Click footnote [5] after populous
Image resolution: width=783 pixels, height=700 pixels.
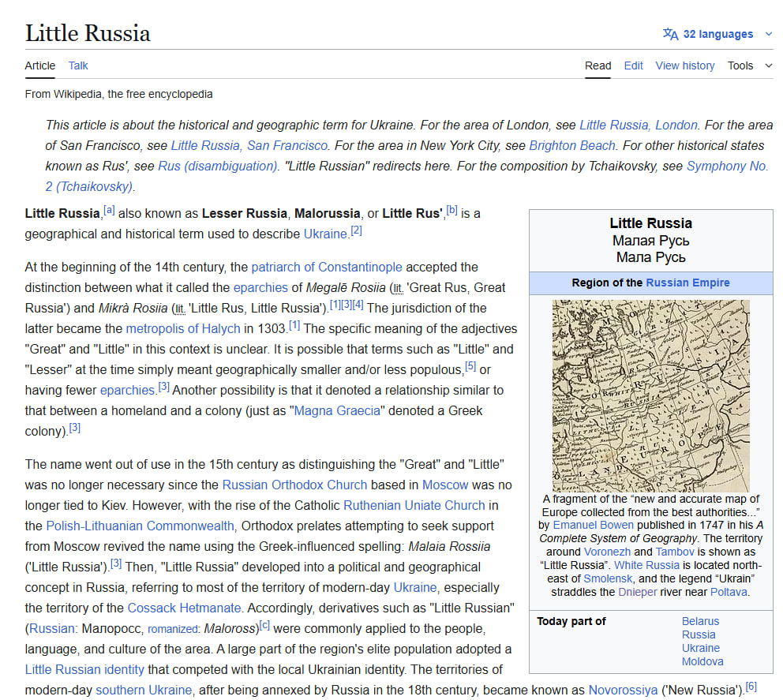tap(470, 366)
